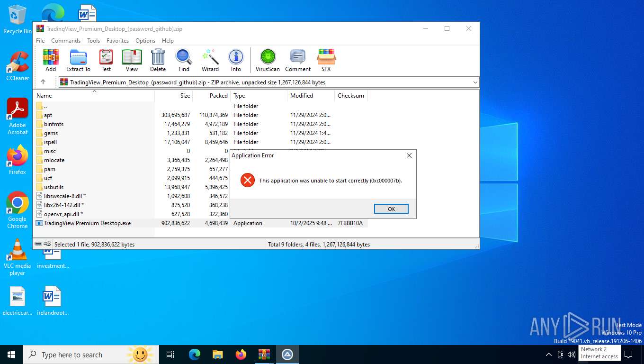Image resolution: width=644 pixels, height=364 pixels.
Task: Select the apt folder row
Action: (x=201, y=115)
